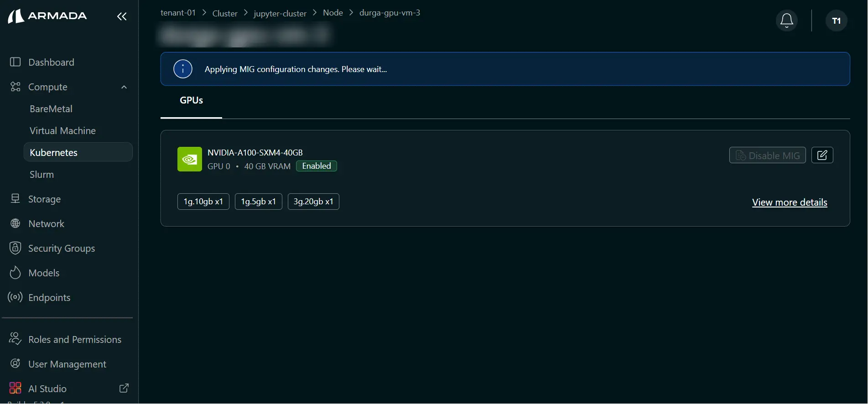
Task: Open notifications bell
Action: pos(786,21)
